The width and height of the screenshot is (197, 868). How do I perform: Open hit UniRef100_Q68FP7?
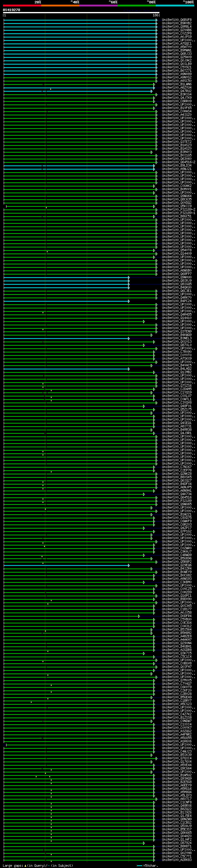point(177,274)
